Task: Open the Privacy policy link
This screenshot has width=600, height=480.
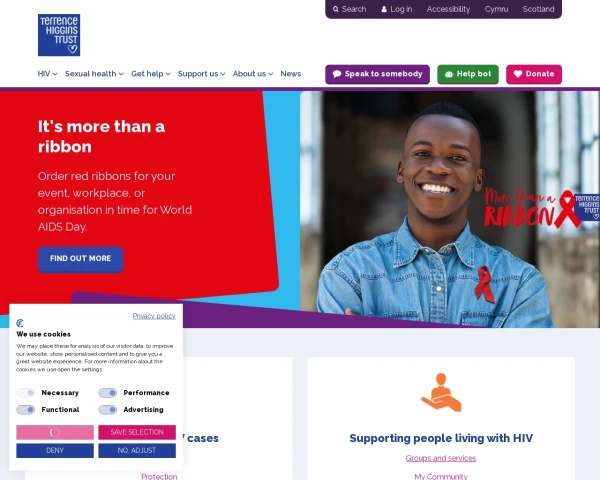Action: [154, 316]
